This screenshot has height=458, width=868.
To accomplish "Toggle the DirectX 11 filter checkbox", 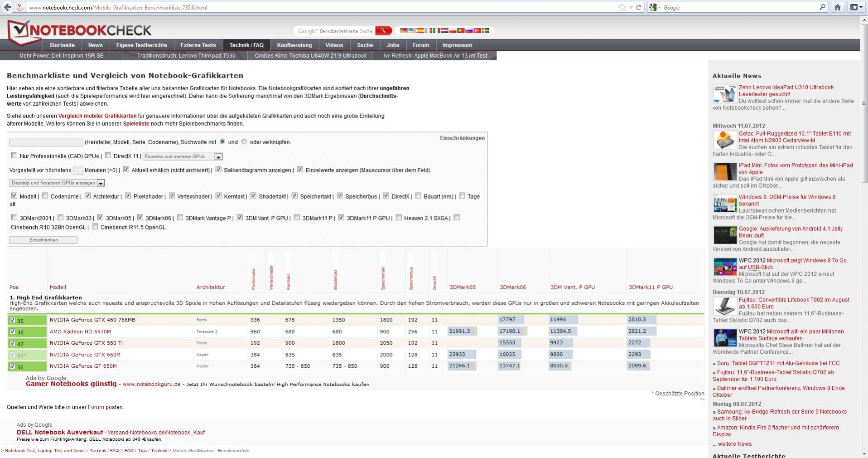I will click(108, 156).
